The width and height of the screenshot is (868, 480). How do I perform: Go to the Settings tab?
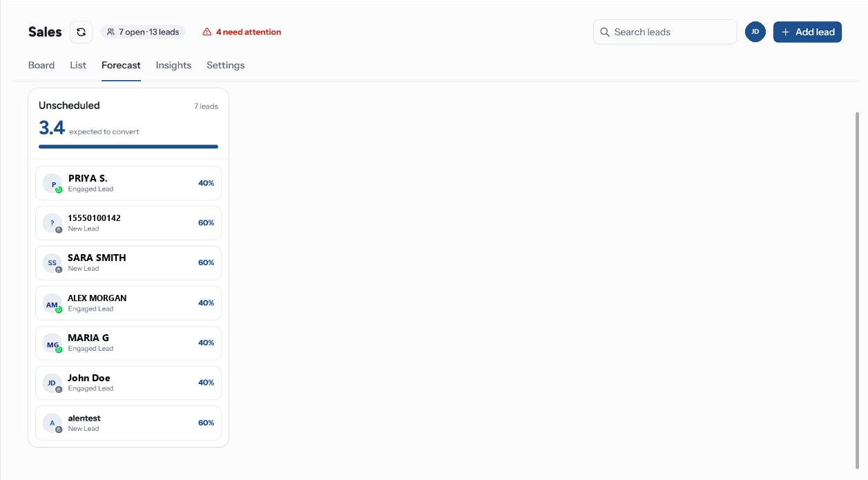226,65
